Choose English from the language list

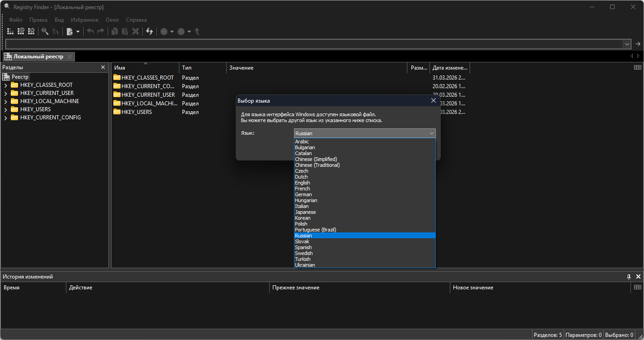303,183
